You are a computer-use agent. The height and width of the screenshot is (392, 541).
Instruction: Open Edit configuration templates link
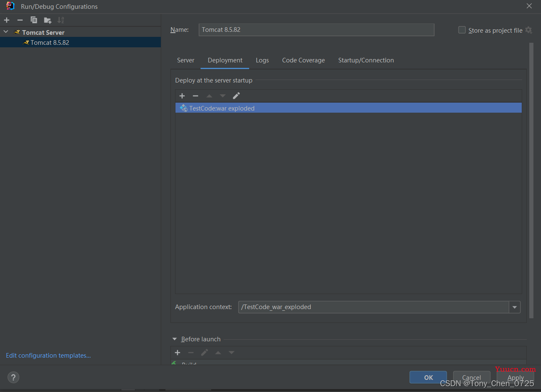pyautogui.click(x=48, y=356)
